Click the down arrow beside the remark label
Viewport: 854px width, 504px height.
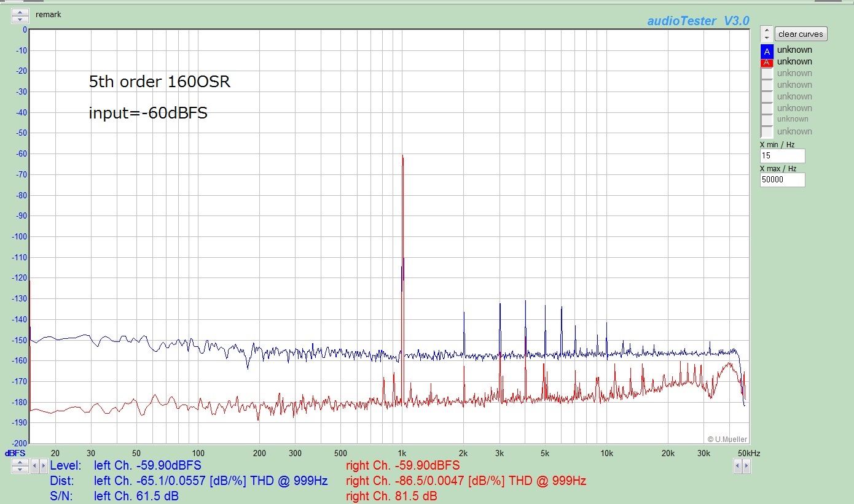coord(20,20)
